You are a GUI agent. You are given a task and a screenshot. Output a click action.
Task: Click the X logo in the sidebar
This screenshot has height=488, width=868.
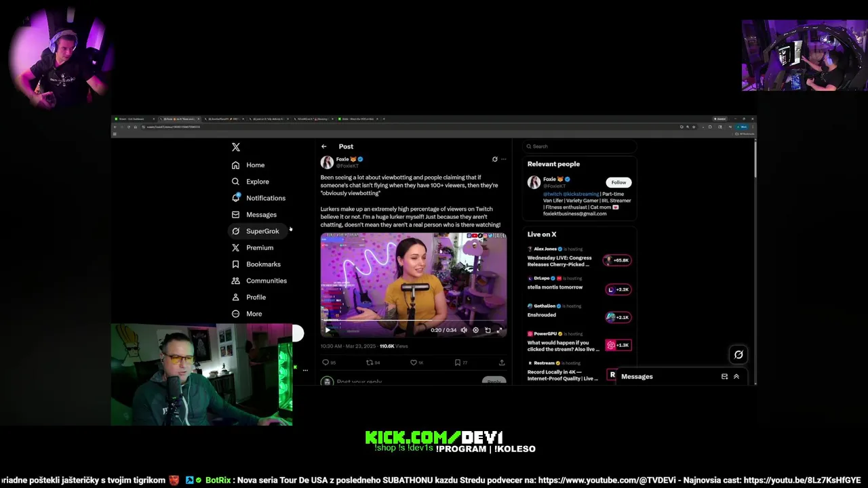click(236, 147)
